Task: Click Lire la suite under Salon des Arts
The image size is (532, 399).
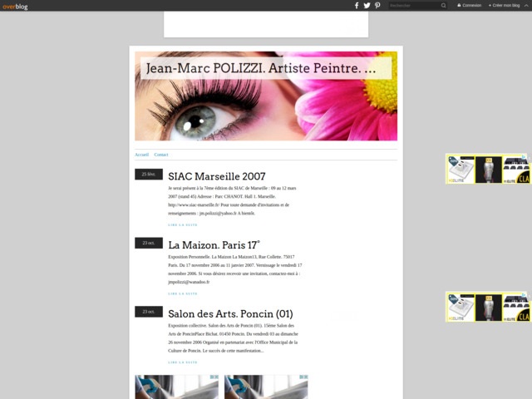Action: pos(183,362)
